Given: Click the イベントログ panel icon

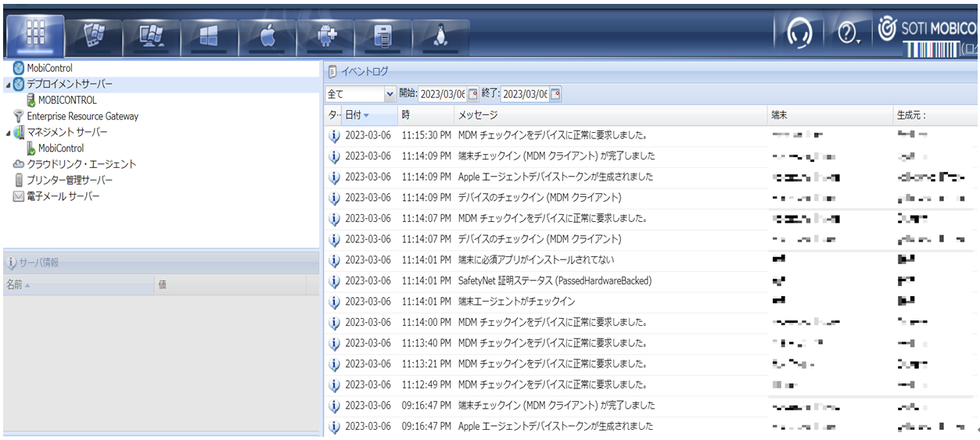Looking at the screenshot, I should (332, 72).
